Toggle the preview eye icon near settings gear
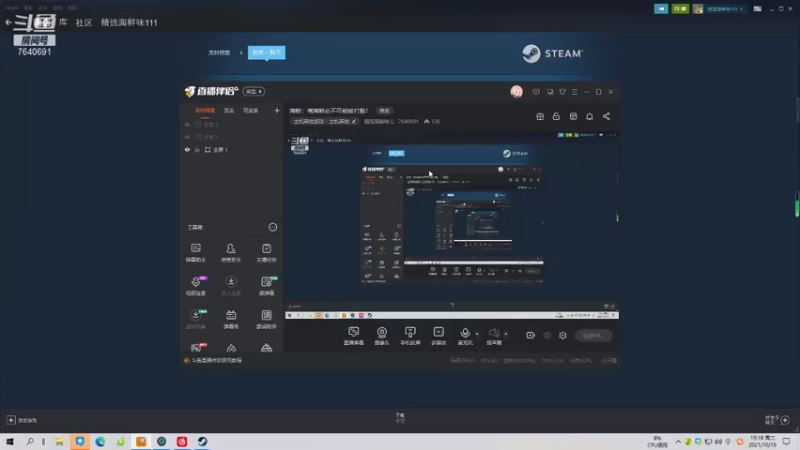The image size is (800, 450). click(x=547, y=335)
